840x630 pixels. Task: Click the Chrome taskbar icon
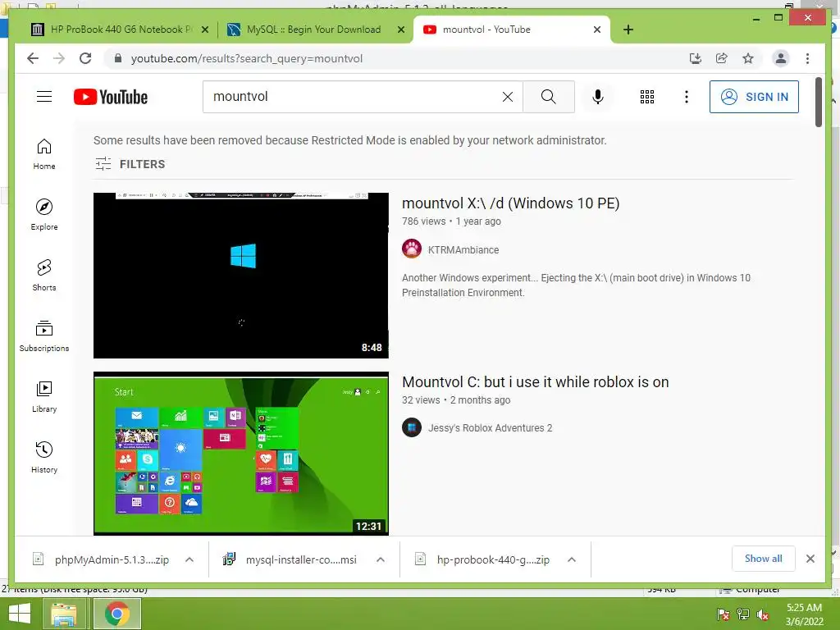[116, 614]
